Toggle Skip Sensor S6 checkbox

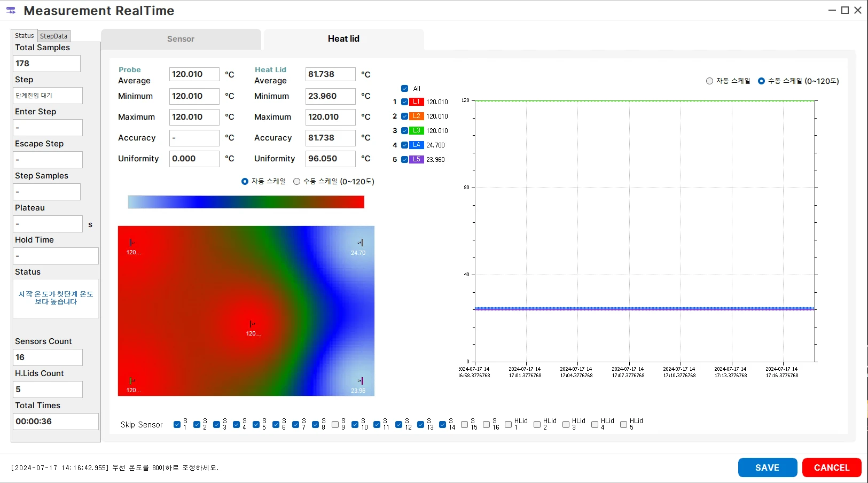coord(276,425)
